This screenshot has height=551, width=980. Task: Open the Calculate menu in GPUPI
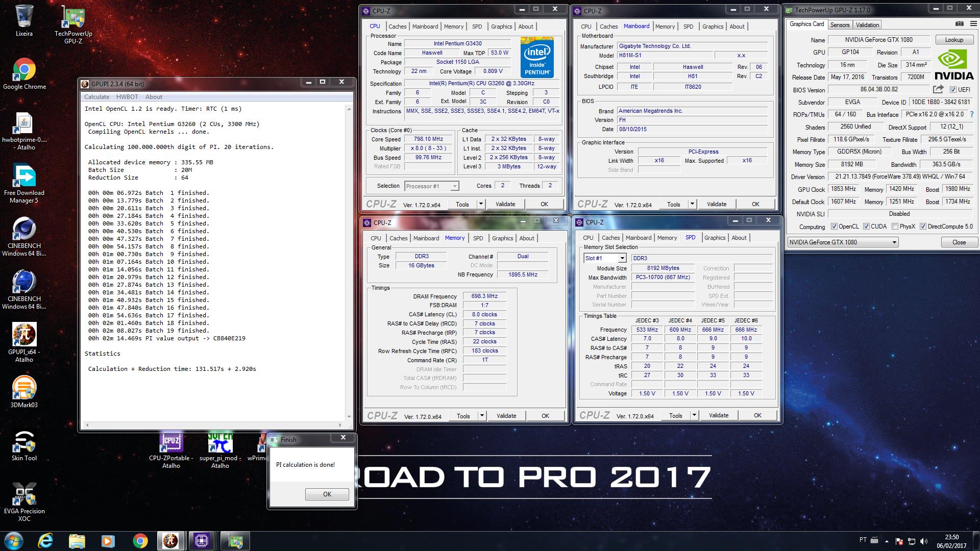96,97
